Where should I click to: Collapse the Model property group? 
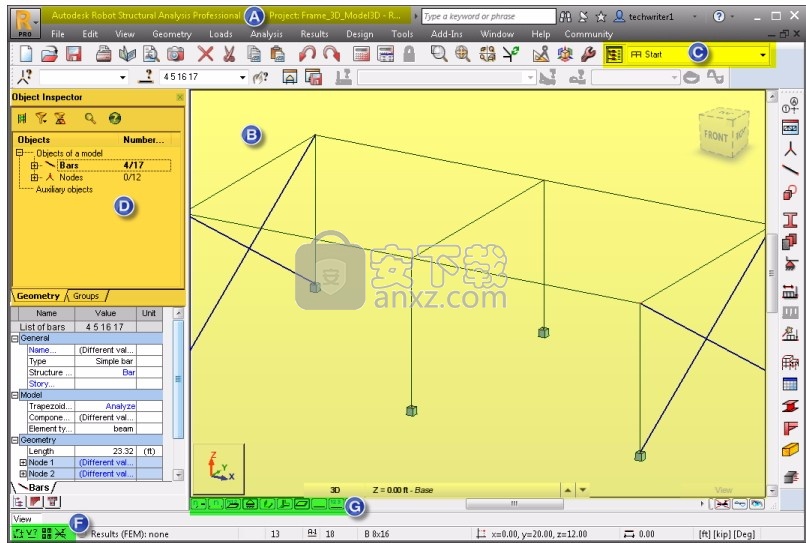[x=15, y=395]
